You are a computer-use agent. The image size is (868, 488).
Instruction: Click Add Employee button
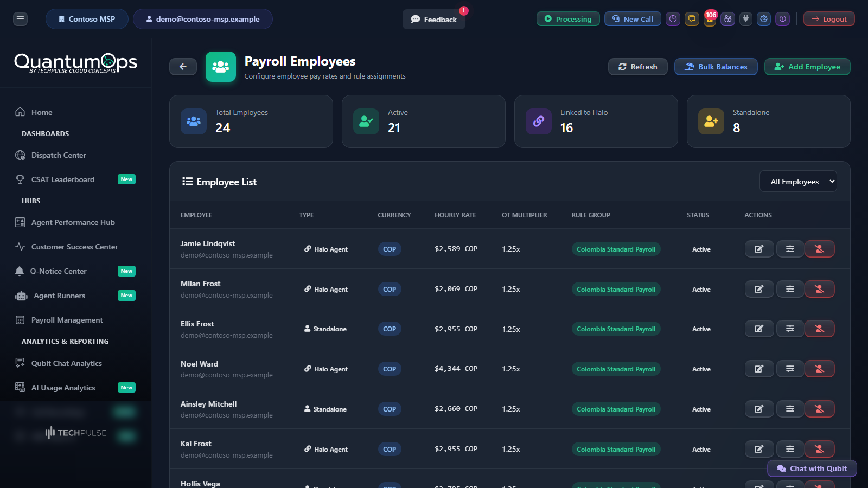[807, 67]
